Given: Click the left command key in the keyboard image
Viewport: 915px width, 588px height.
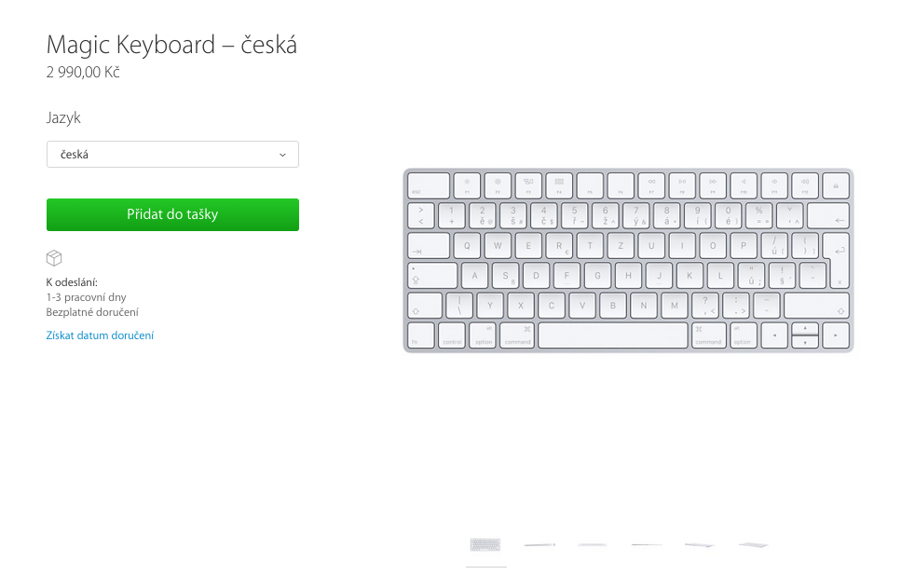Looking at the screenshot, I should click(517, 335).
